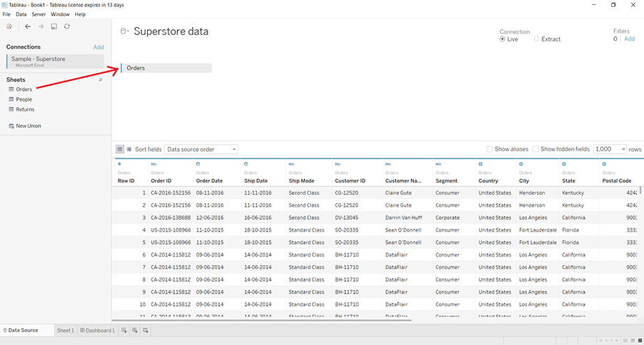Click the Save toolbar icon

click(x=54, y=26)
